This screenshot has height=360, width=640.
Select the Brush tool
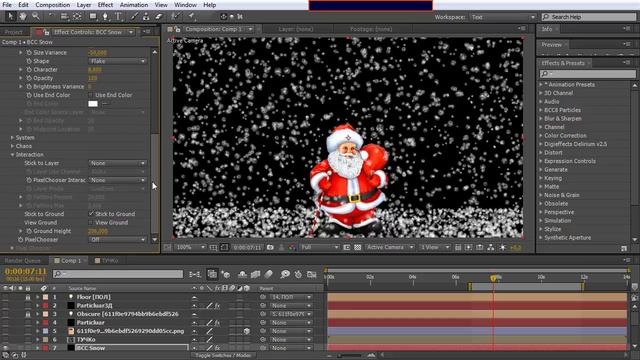point(134,16)
